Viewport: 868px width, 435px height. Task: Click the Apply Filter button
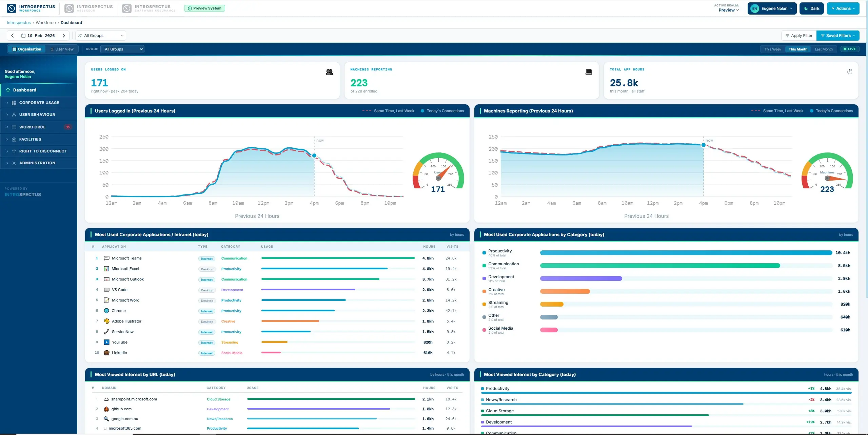click(799, 36)
